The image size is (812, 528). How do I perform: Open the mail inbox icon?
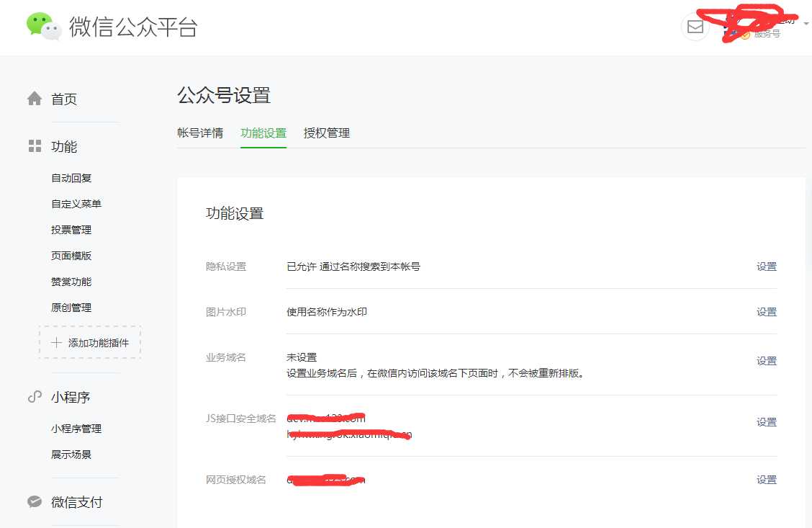tap(695, 26)
